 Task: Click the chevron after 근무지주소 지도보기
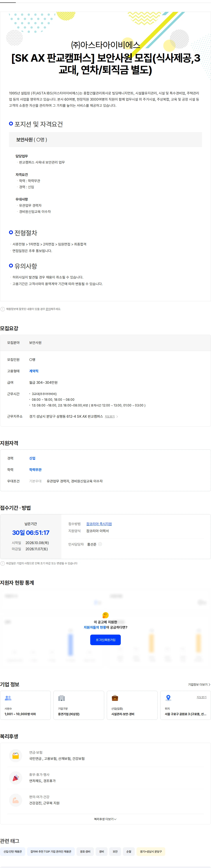click(x=117, y=416)
